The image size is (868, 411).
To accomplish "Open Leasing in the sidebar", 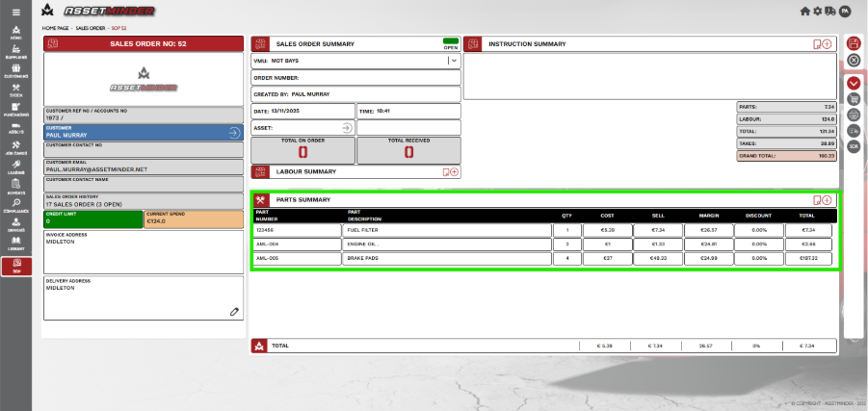I will pyautogui.click(x=16, y=167).
